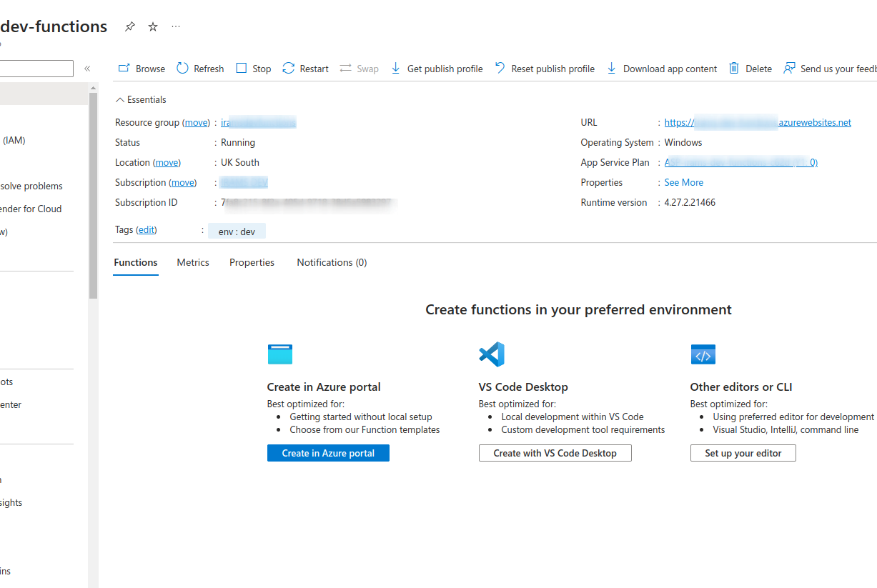The width and height of the screenshot is (877, 588).
Task: Switch to the Metrics tab
Action: point(193,263)
